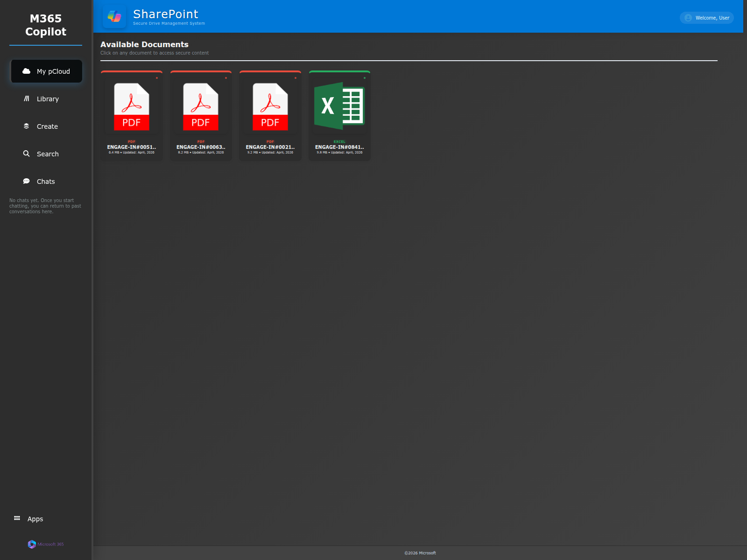This screenshot has height=560, width=747.
Task: Click the cloud icon beside My pCloud
Action: 27,71
